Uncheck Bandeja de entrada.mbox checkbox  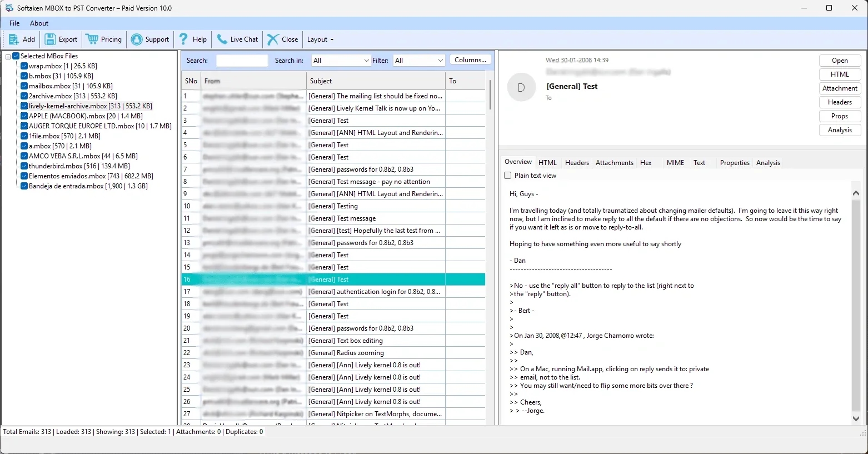coord(24,186)
